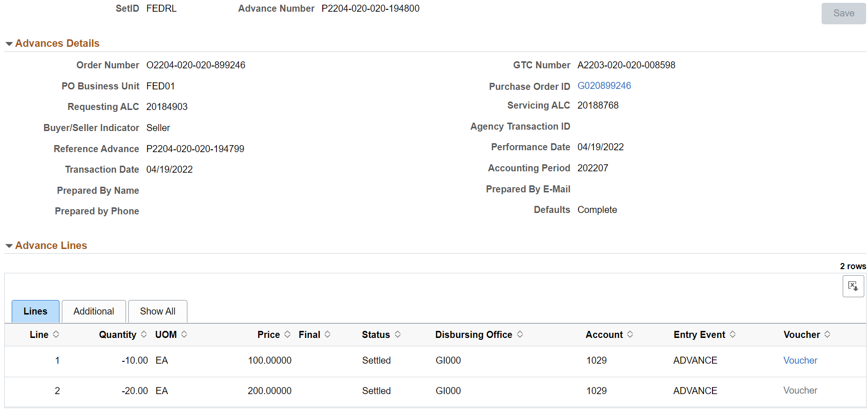Sort by Final column arrows icon
This screenshot has width=868, height=410.
[x=327, y=334]
